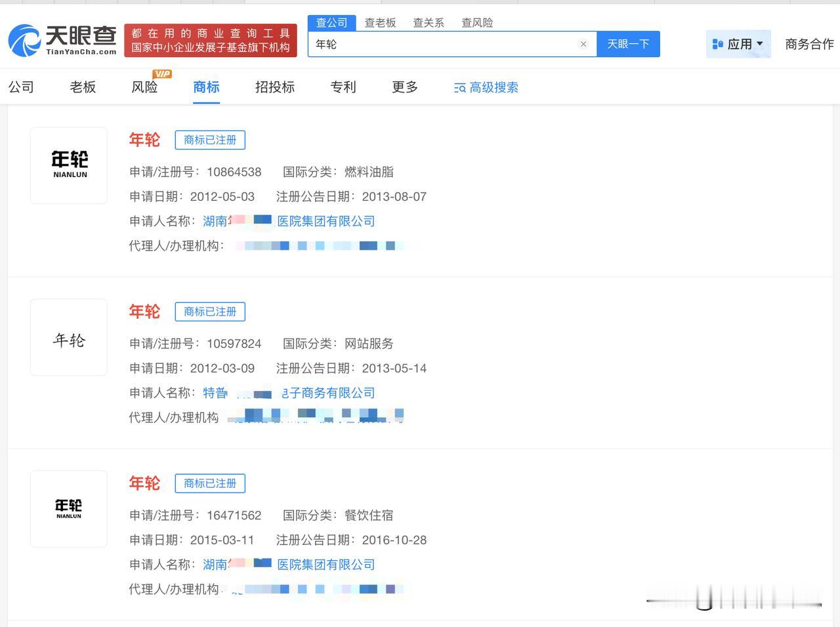The height and width of the screenshot is (627, 840).
Task: Click the 网站服务 classification text
Action: [369, 344]
